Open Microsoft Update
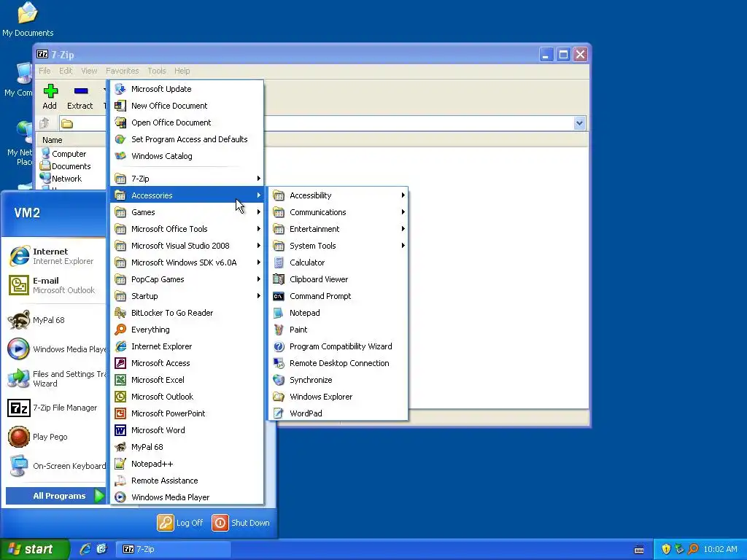 pyautogui.click(x=187, y=89)
